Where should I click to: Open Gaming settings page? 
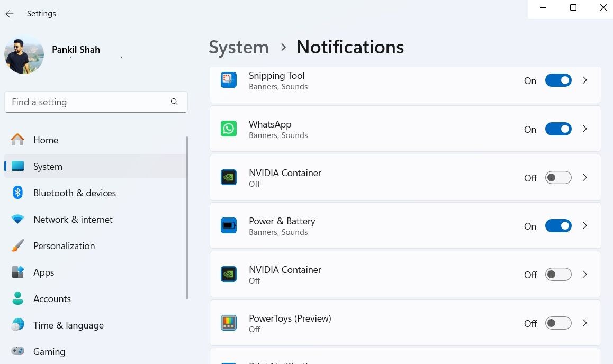95,352
